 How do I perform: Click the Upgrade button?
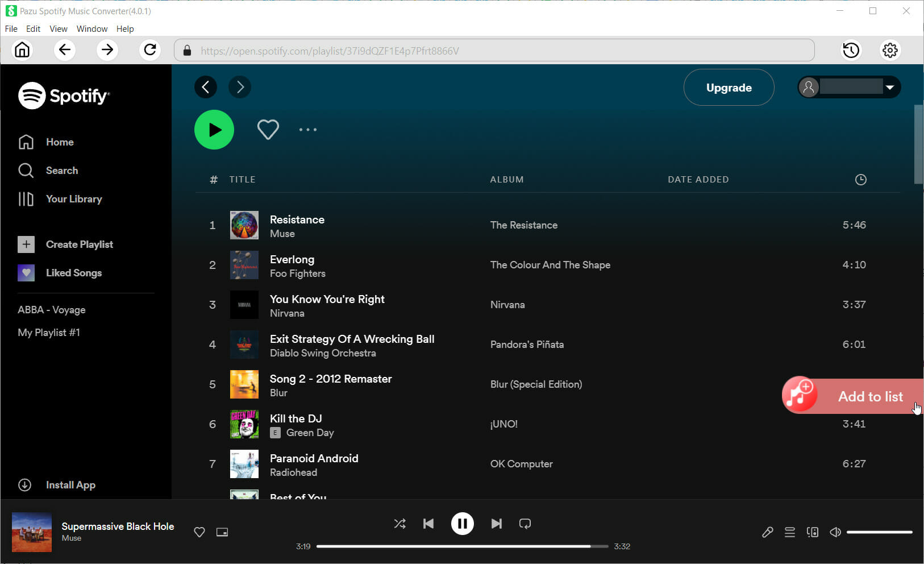[729, 88]
